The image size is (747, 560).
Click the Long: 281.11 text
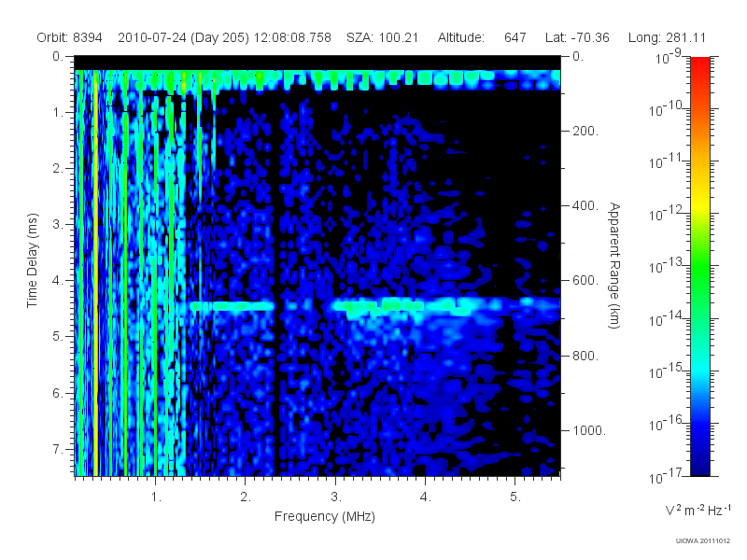pyautogui.click(x=667, y=37)
